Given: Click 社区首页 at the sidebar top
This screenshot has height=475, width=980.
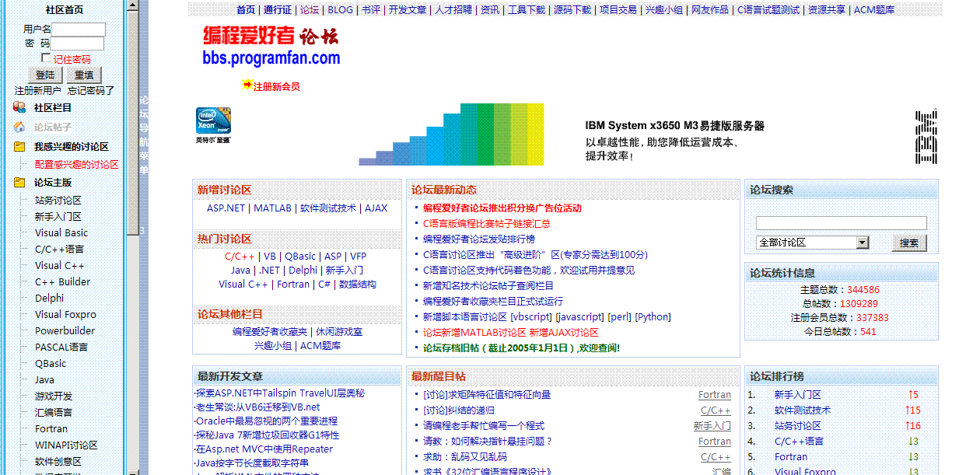Looking at the screenshot, I should pos(65,10).
